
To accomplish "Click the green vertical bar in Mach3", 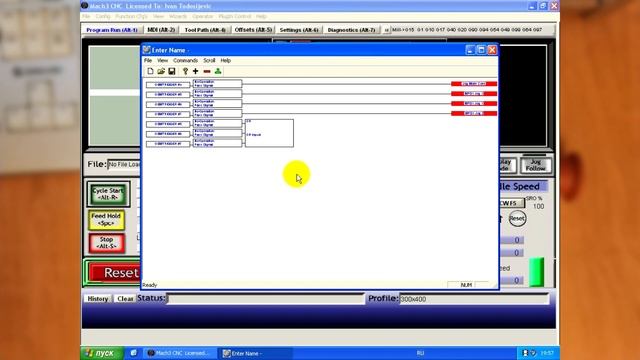I will [536, 271].
